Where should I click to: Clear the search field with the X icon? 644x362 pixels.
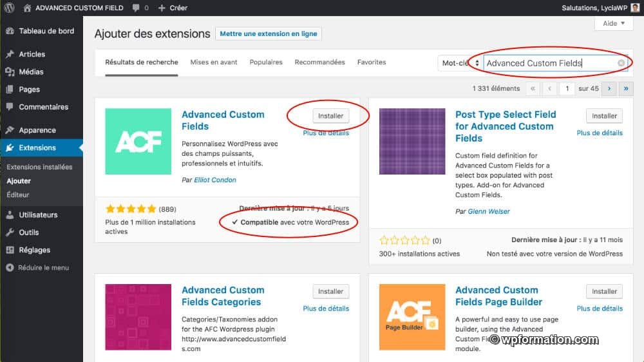pyautogui.click(x=621, y=63)
